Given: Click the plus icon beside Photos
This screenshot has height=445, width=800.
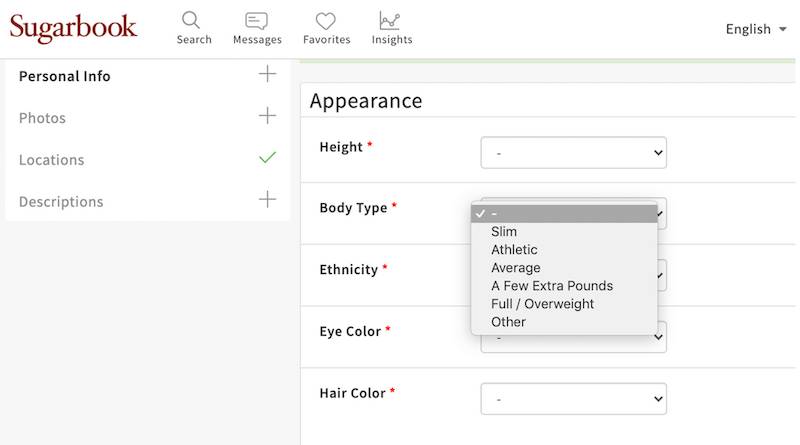Looking at the screenshot, I should click(267, 116).
